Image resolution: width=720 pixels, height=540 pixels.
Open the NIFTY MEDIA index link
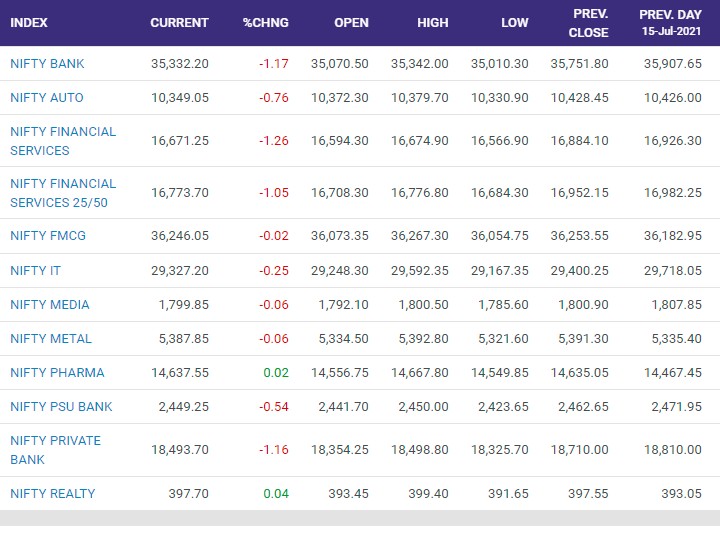click(50, 304)
